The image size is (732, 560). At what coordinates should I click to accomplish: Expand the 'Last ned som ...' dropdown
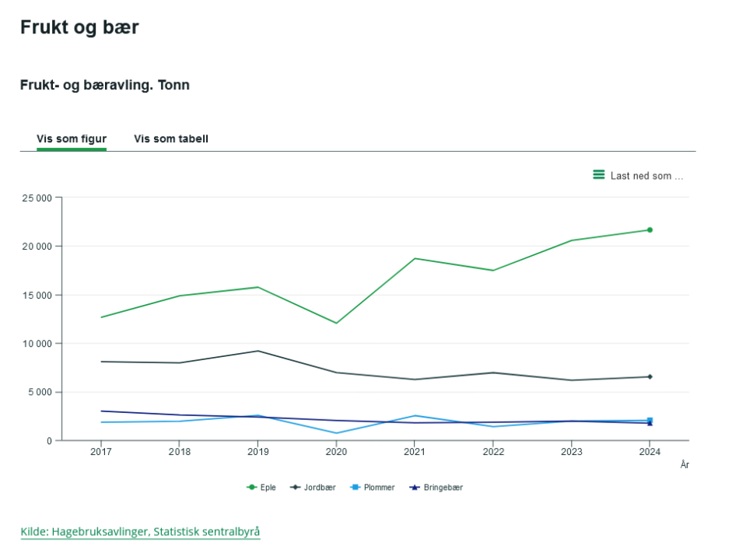click(x=646, y=176)
